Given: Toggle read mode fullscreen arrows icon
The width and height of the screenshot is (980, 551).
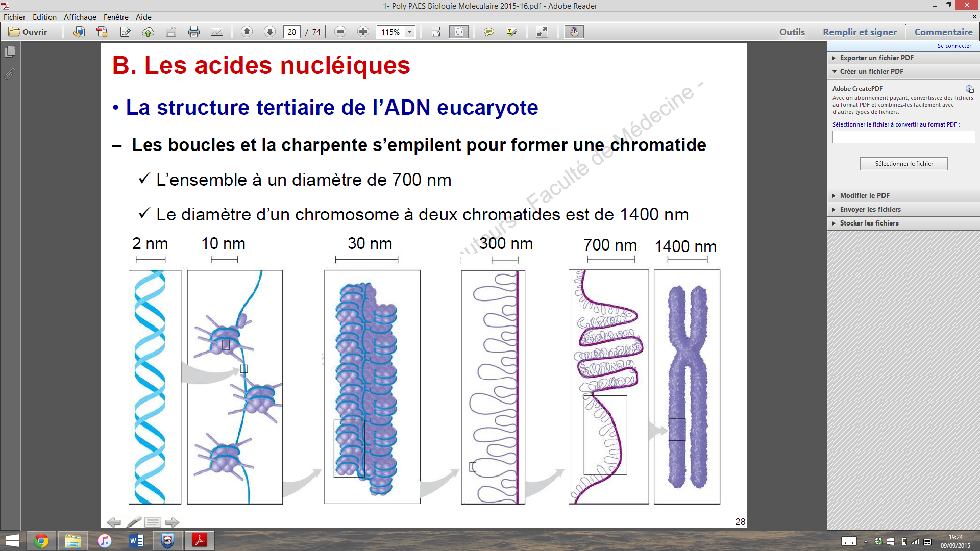Looking at the screenshot, I should 542,32.
